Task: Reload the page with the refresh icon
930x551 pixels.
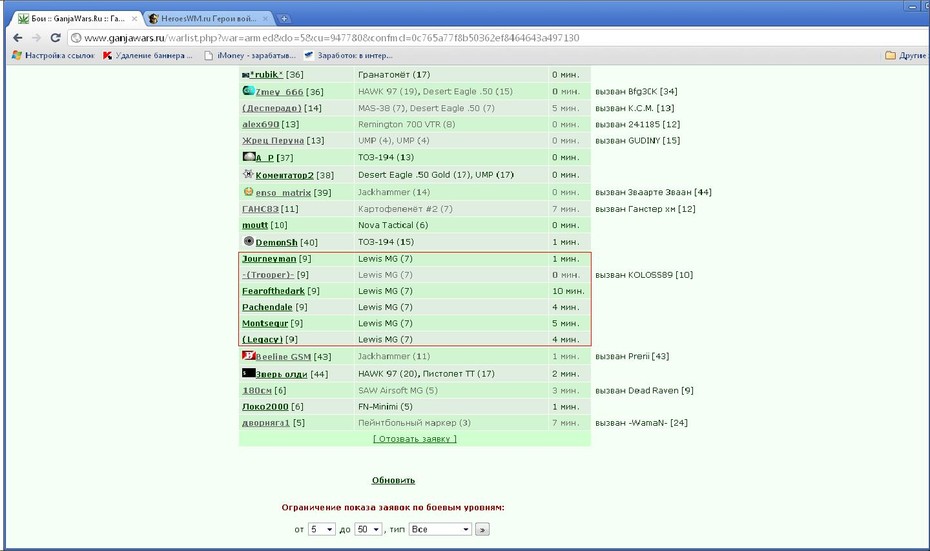Action: coord(55,38)
